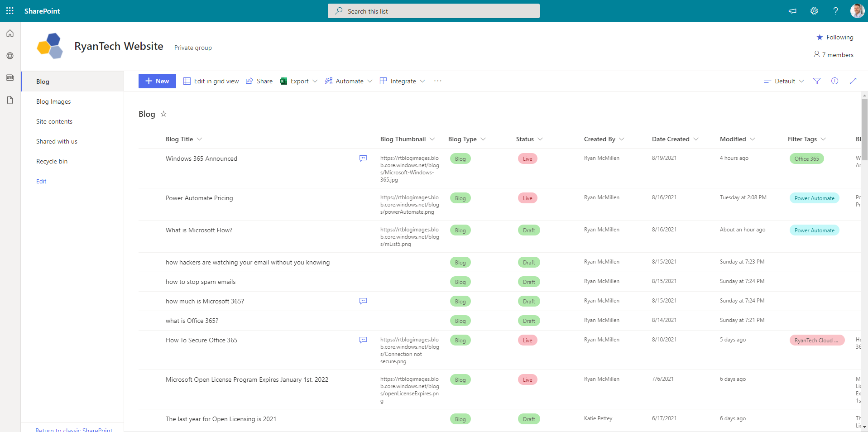Open the Default view switcher
Viewport: 868px width, 432px height.
click(x=784, y=81)
